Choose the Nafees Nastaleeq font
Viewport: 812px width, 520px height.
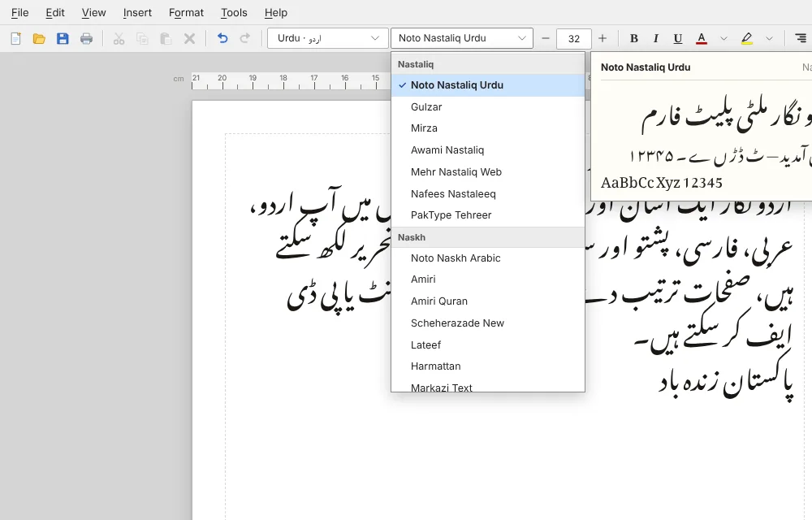(488, 193)
